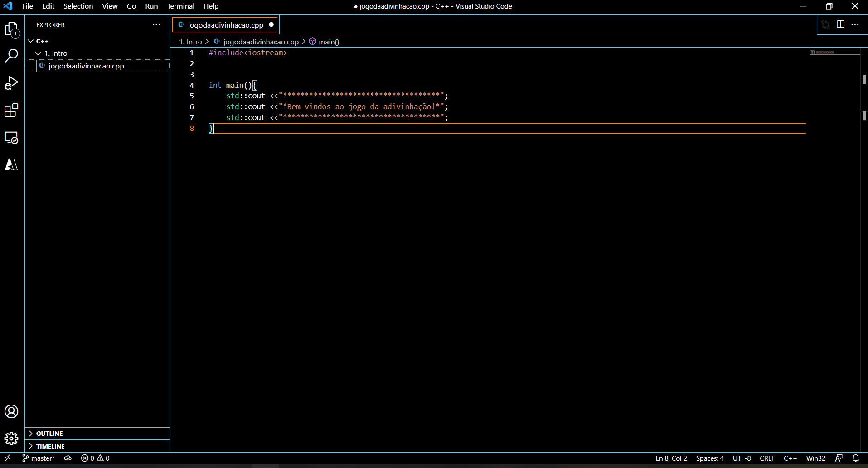This screenshot has width=868, height=468.
Task: Click on 'int main()' text
Action: coord(230,85)
